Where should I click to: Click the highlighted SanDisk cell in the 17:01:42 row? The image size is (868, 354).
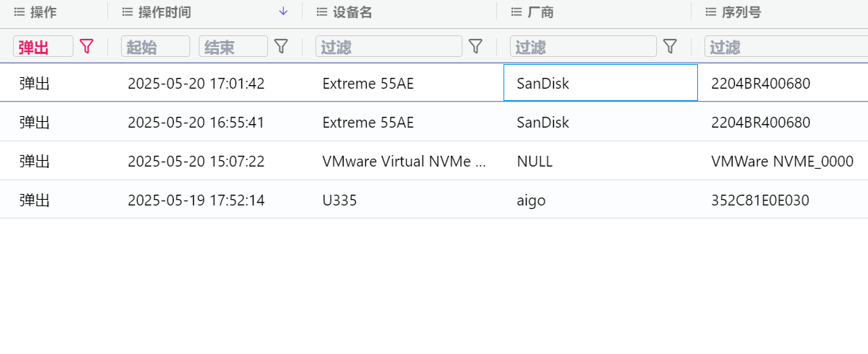click(601, 83)
